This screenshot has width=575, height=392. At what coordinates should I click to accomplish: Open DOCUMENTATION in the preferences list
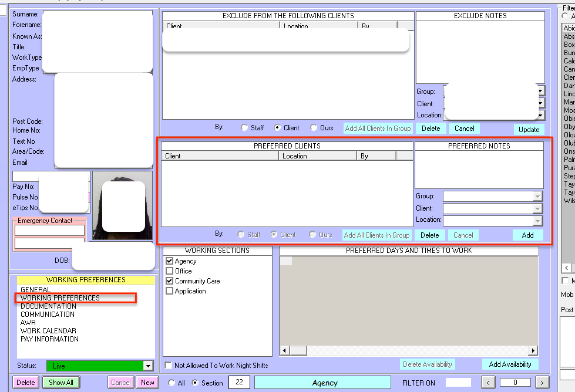click(48, 306)
